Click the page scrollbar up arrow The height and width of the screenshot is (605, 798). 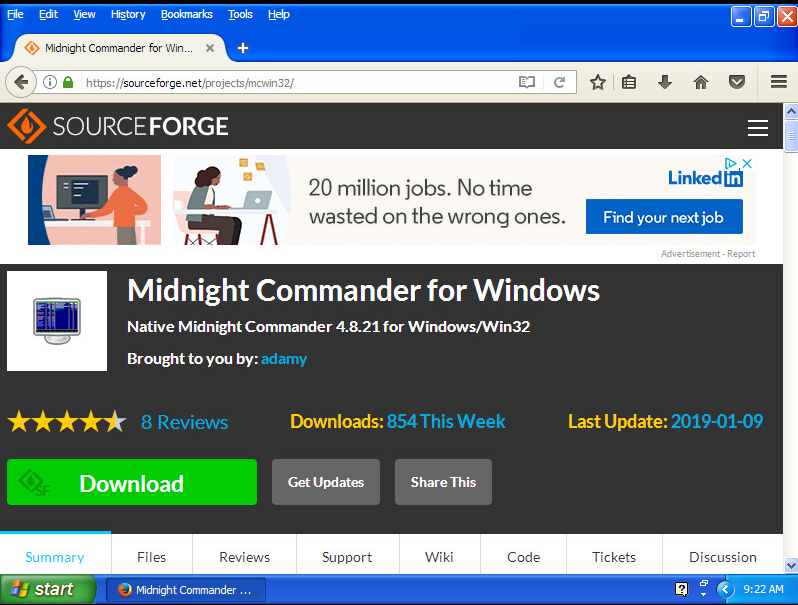[791, 111]
